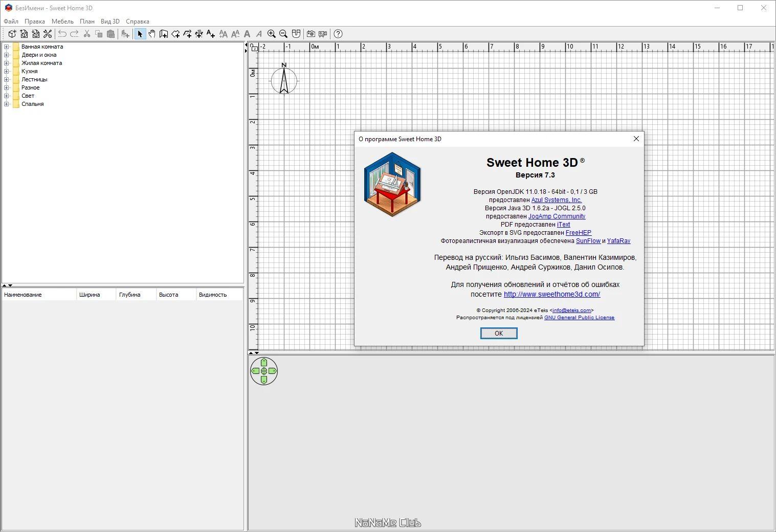Viewport: 776px width, 532px height.
Task: Toggle magnetism with the magnet icon
Action: 296,34
